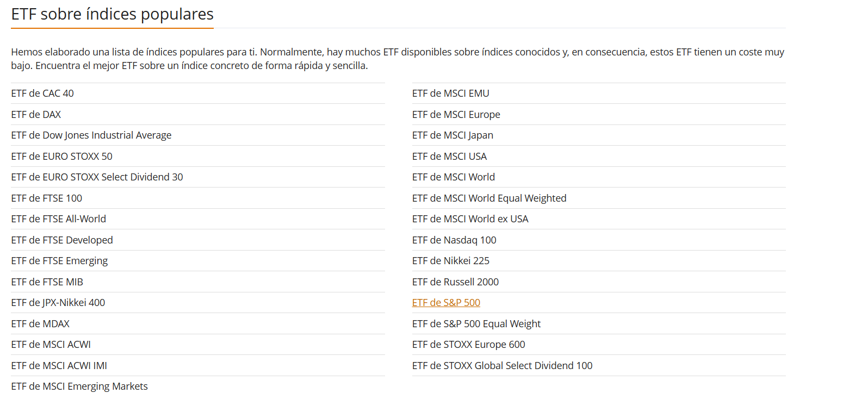Open the ETF de MSCI EMU link
868x393 pixels.
[x=450, y=93]
